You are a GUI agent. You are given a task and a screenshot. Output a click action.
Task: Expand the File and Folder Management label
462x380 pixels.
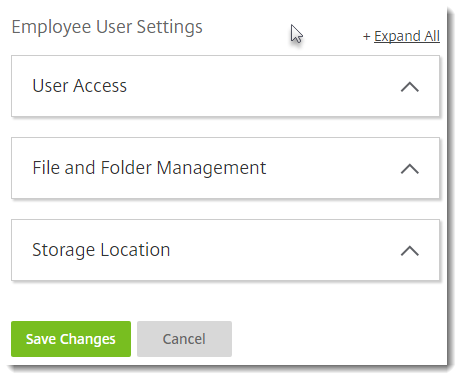coord(149,168)
